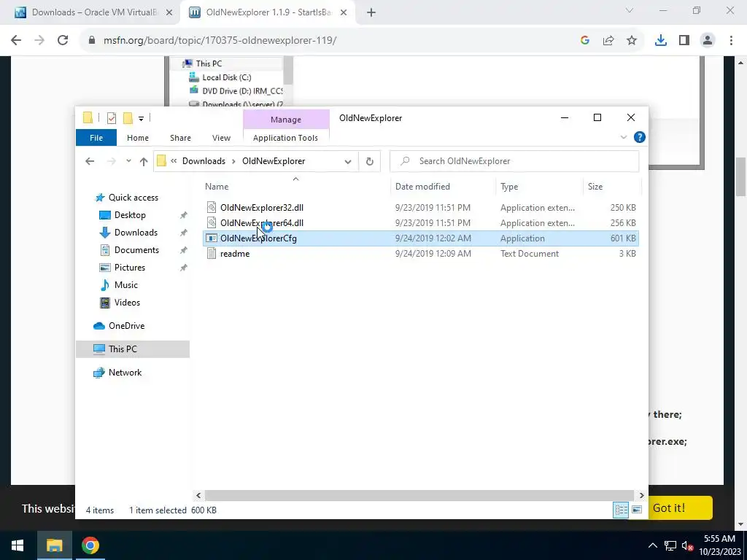Viewport: 747px width, 560px height.
Task: Click the Manage contextual tab
Action: [286, 120]
